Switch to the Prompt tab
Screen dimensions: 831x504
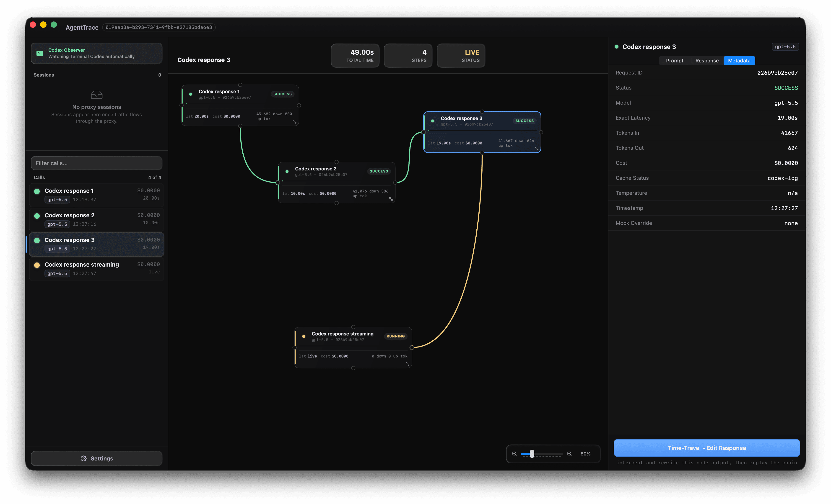pyautogui.click(x=675, y=61)
